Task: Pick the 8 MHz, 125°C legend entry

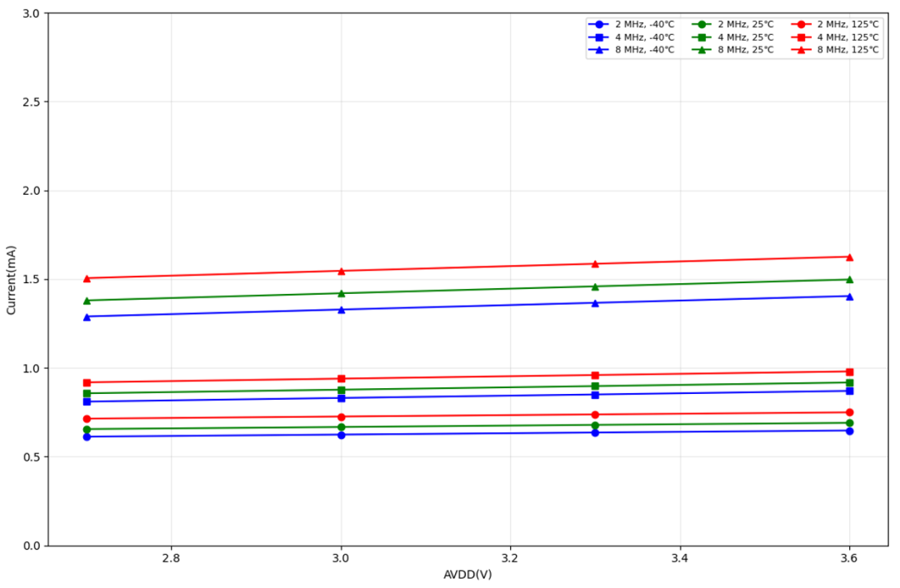Action: click(x=835, y=50)
